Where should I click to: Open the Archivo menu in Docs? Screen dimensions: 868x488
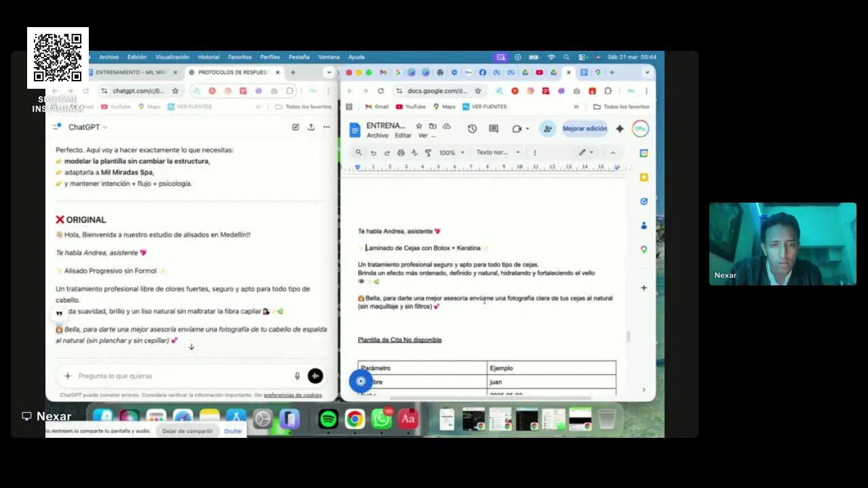[378, 136]
